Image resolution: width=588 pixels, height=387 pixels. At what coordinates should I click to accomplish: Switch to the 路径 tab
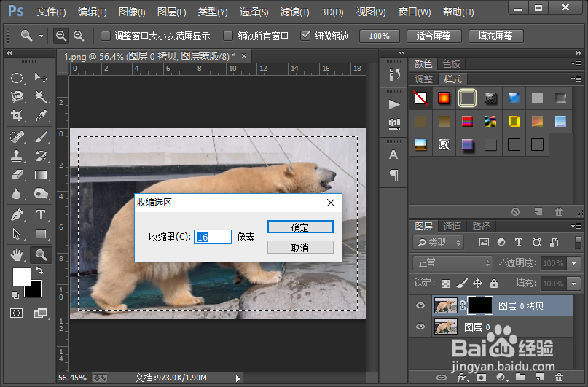[x=481, y=226]
